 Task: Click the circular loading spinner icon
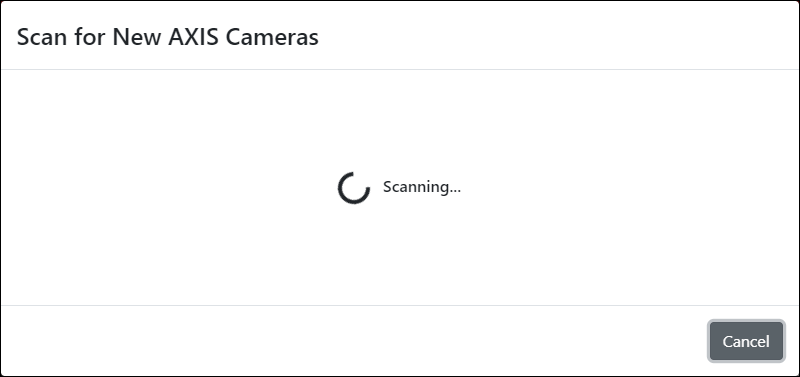(x=354, y=188)
